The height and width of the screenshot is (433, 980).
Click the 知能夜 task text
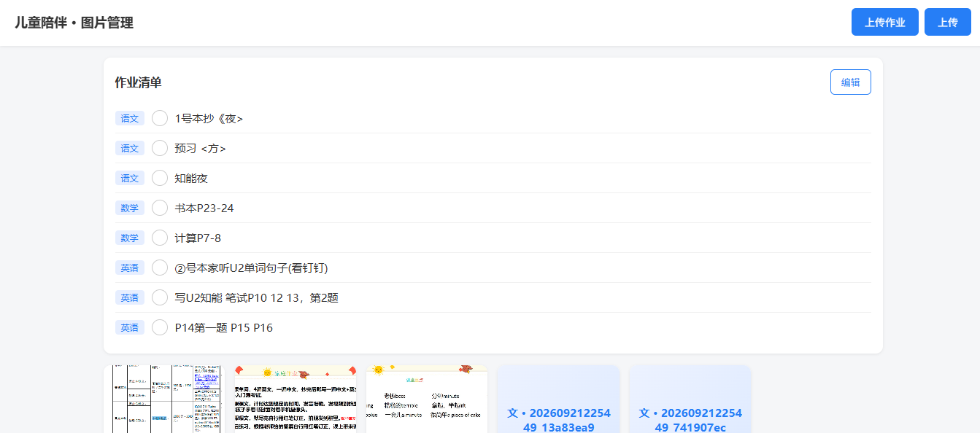tap(192, 179)
